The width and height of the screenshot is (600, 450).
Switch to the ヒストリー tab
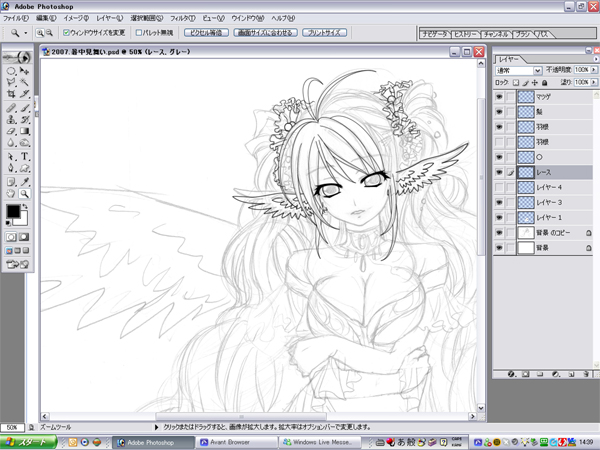[x=465, y=34]
